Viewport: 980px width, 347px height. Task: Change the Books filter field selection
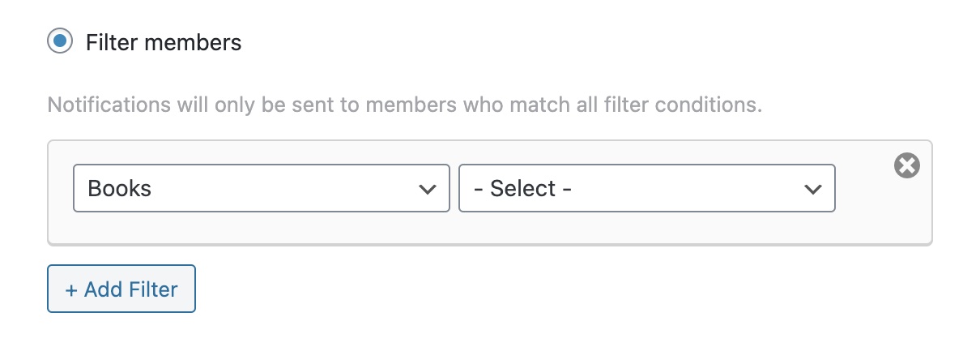[x=261, y=189]
